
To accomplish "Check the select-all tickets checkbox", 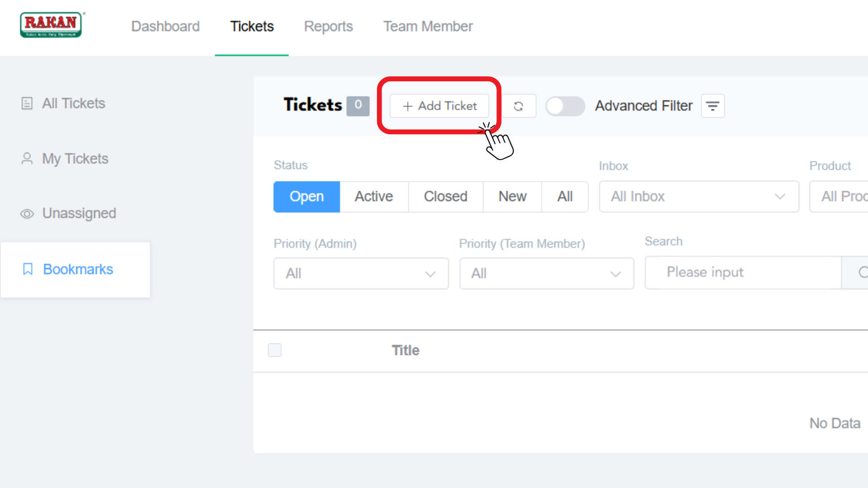I will tap(275, 350).
